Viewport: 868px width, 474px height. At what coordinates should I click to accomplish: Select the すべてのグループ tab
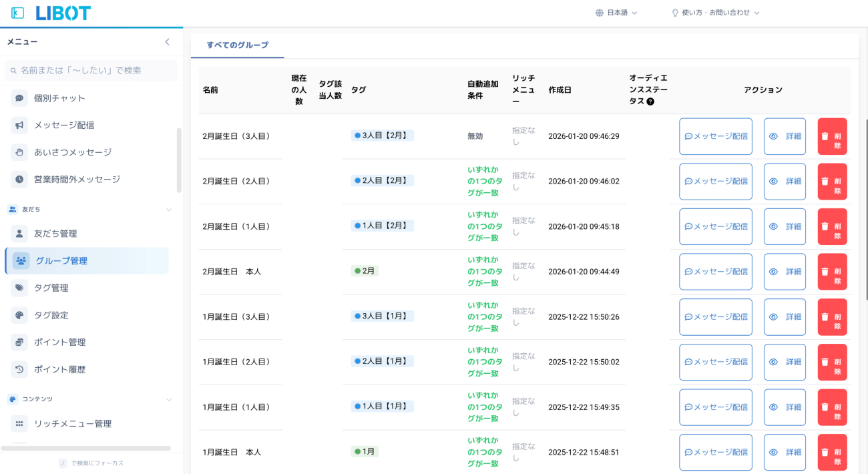237,45
